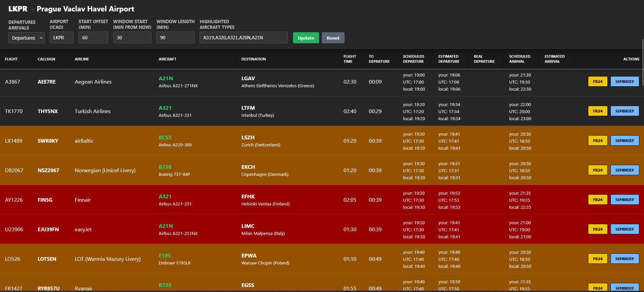Select callsign LOT5EN

pos(47,259)
